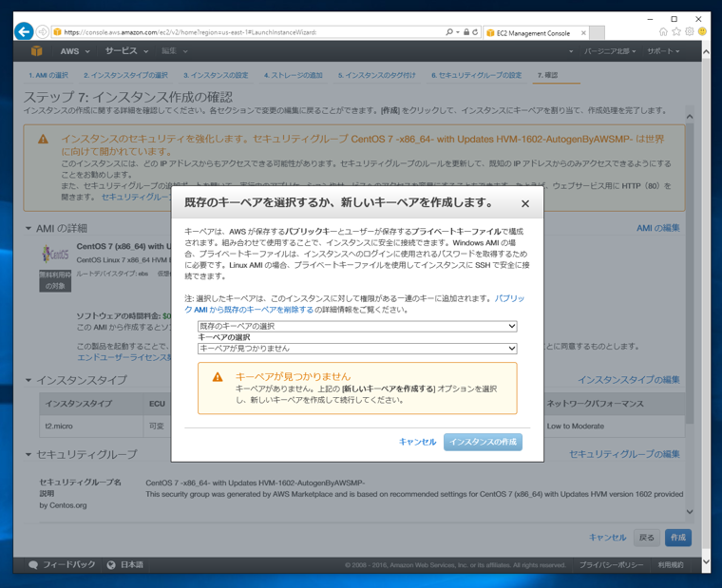Click the globe language icon
Image resolution: width=722 pixels, height=588 pixels.
pos(111,565)
